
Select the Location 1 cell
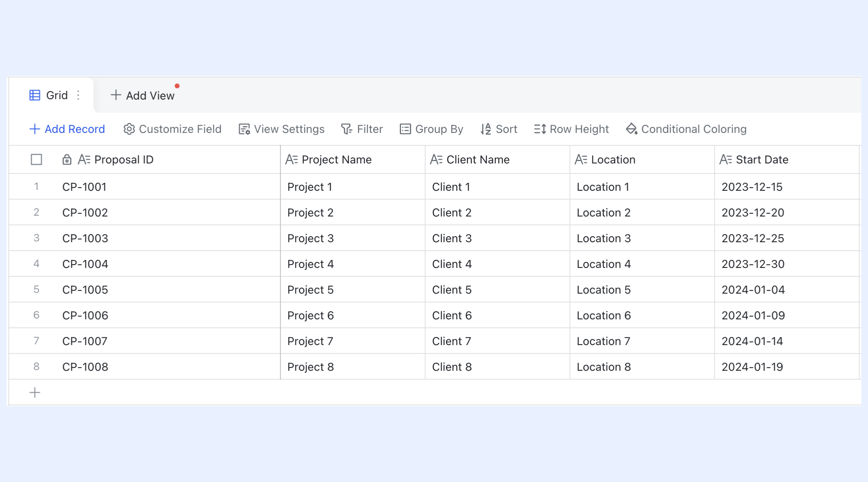(642, 187)
